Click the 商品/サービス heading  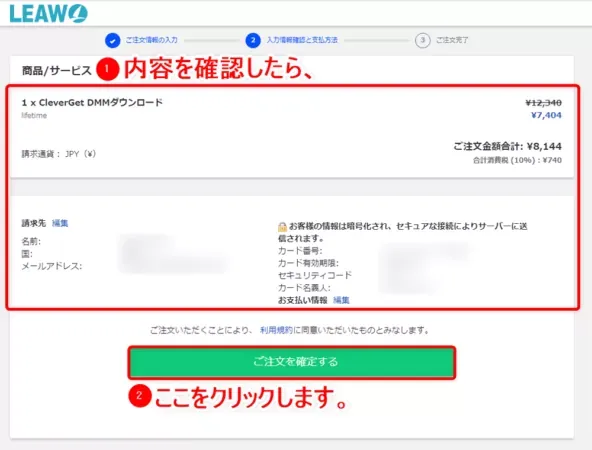(x=57, y=71)
